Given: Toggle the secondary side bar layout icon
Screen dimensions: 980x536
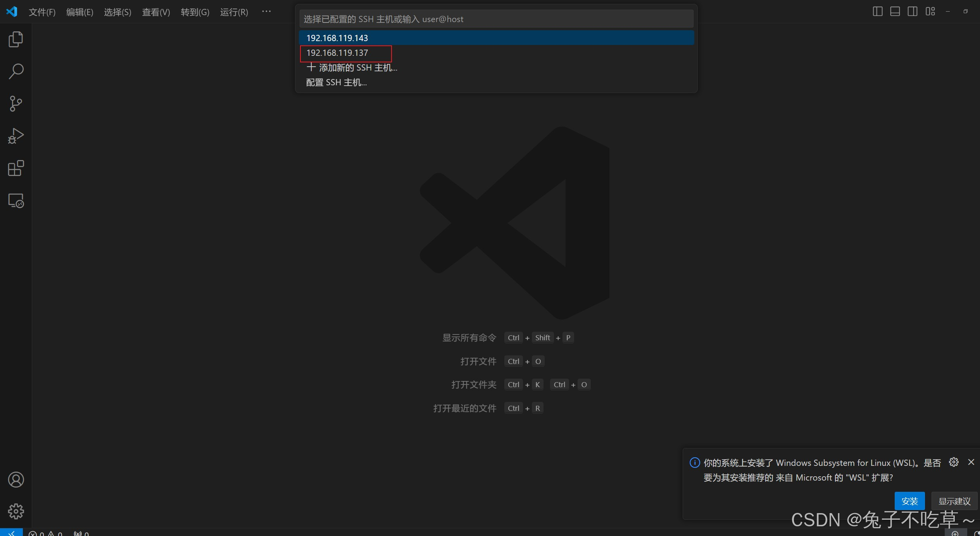Looking at the screenshot, I should (913, 12).
